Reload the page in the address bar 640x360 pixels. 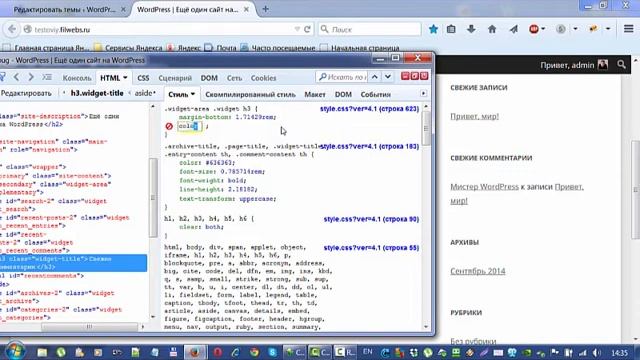(307, 29)
